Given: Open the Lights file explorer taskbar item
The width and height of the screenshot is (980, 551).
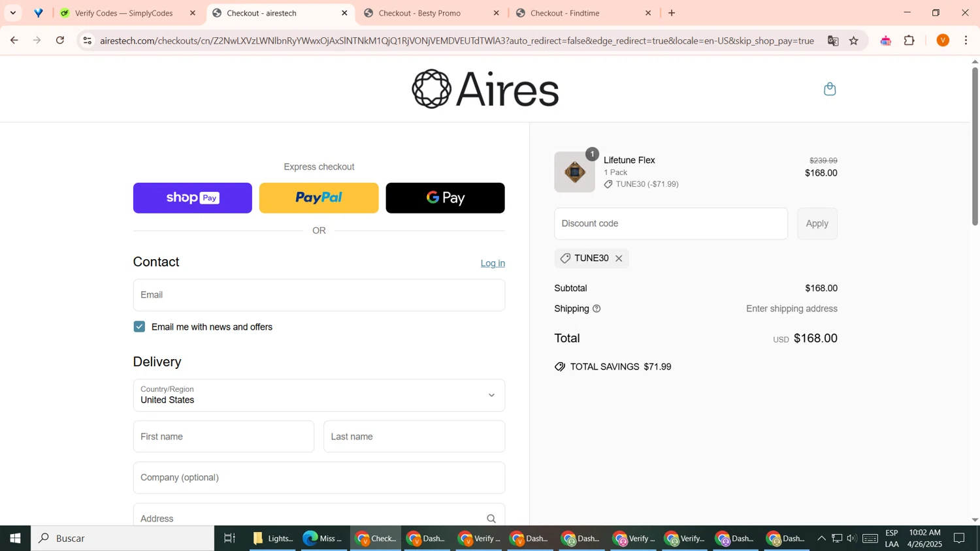Looking at the screenshot, I should tap(274, 539).
